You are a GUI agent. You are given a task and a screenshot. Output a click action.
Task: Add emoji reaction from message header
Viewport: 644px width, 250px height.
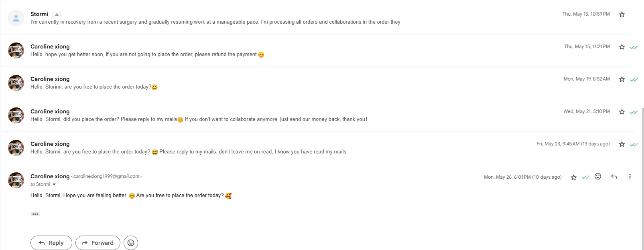pos(598,177)
